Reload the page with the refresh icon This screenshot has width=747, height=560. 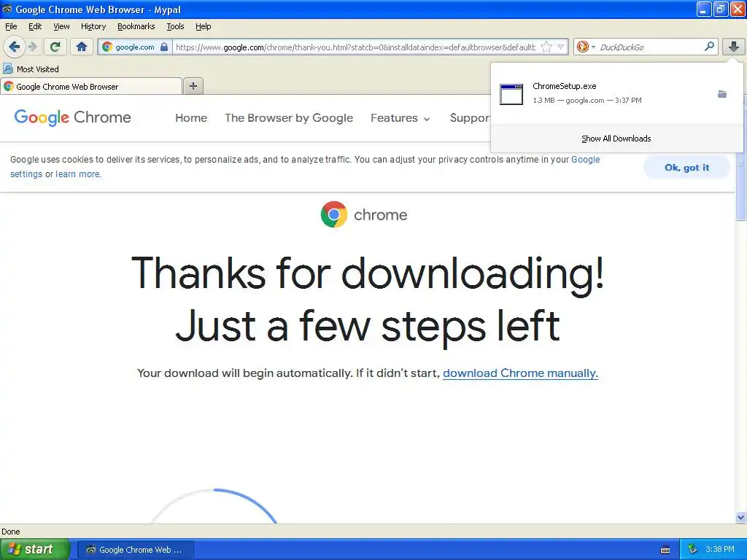(55, 47)
